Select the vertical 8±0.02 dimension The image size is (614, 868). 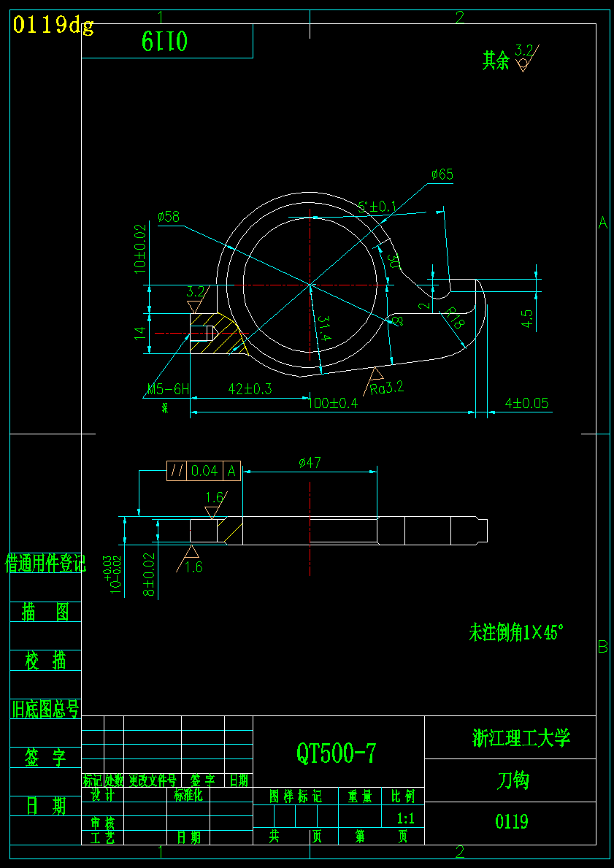point(150,575)
